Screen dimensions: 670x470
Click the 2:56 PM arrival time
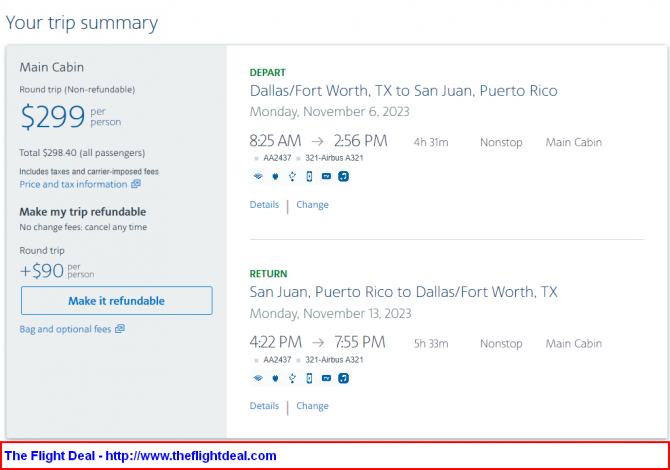[361, 141]
